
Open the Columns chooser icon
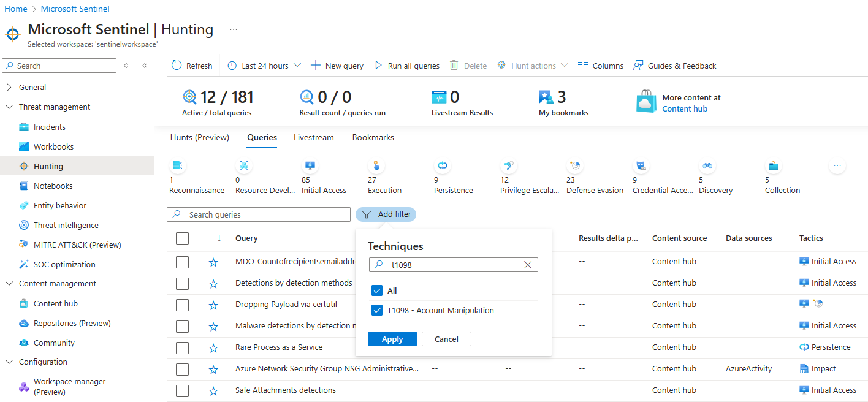pyautogui.click(x=583, y=66)
